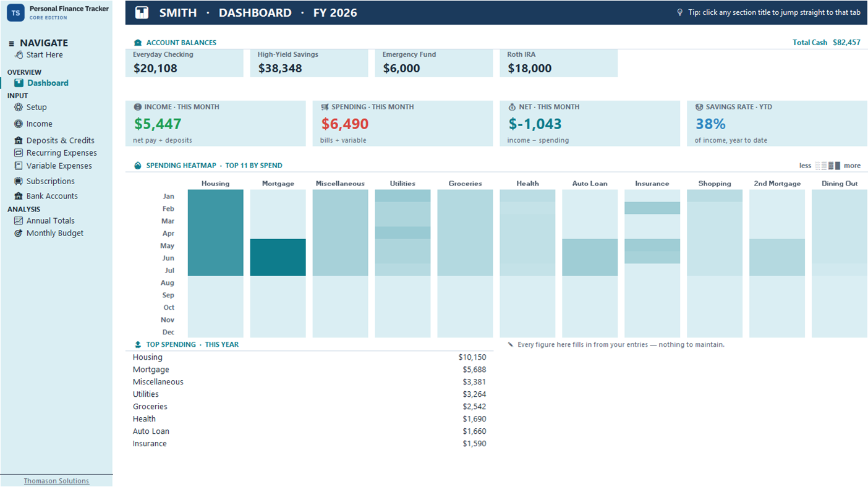Click the lightbulb tip icon in header
The height and width of the screenshot is (487, 868).
[x=680, y=12]
